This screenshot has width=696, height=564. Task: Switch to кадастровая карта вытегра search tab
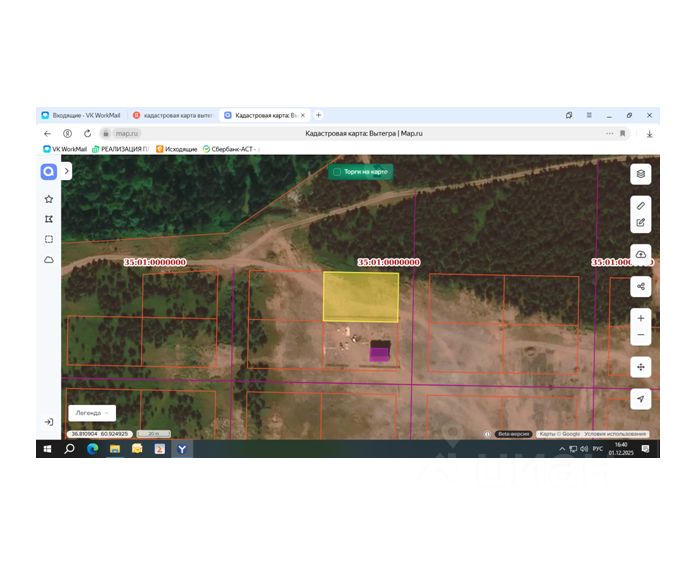click(x=173, y=115)
